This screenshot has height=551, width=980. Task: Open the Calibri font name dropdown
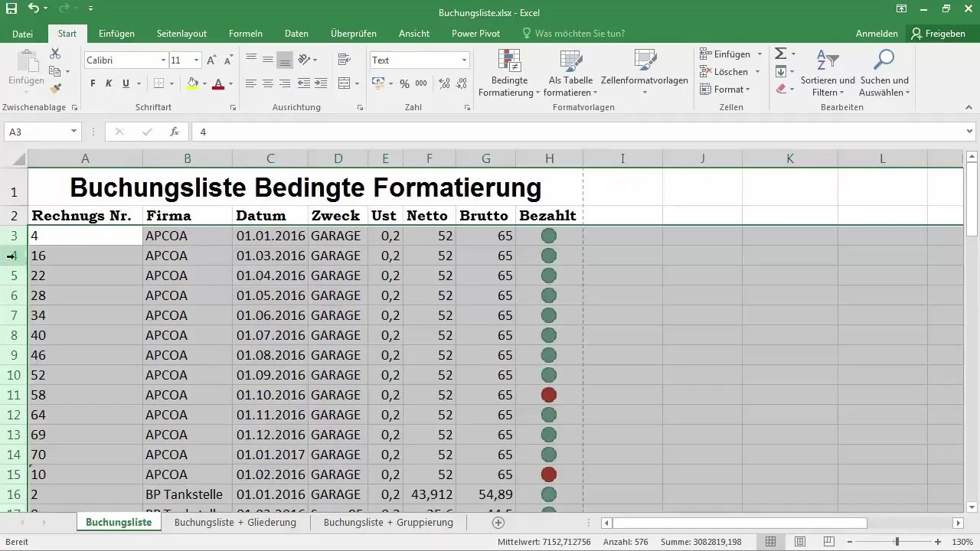coord(163,60)
